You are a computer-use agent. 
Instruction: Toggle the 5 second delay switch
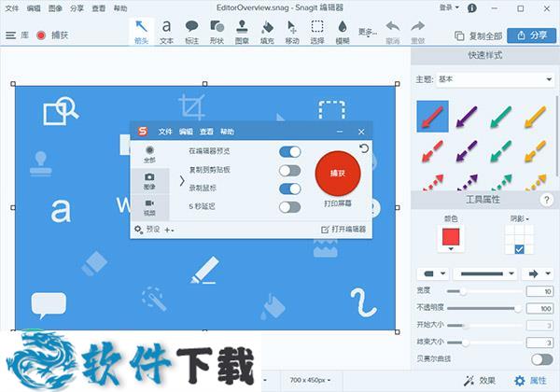coord(289,207)
